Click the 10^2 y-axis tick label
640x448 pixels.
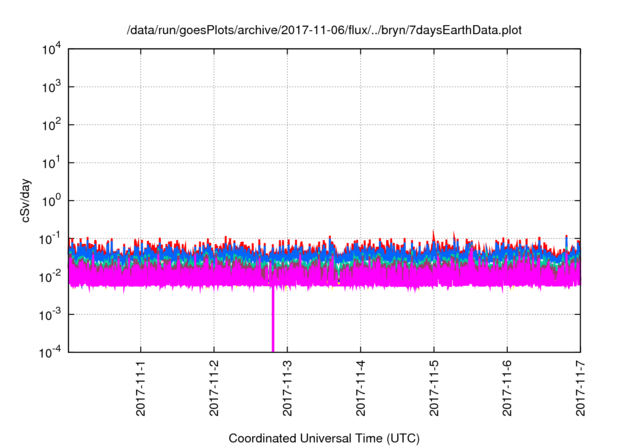tap(52, 125)
